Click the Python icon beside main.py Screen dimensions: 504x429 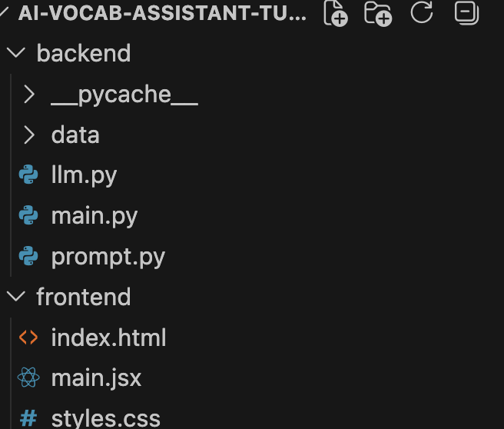[x=28, y=216]
